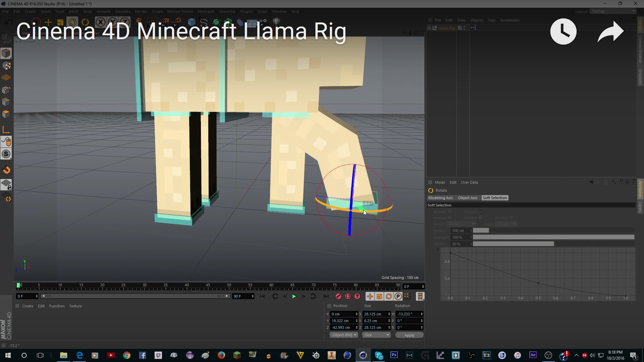
Task: Open the Simulate menu
Action: pos(122,11)
